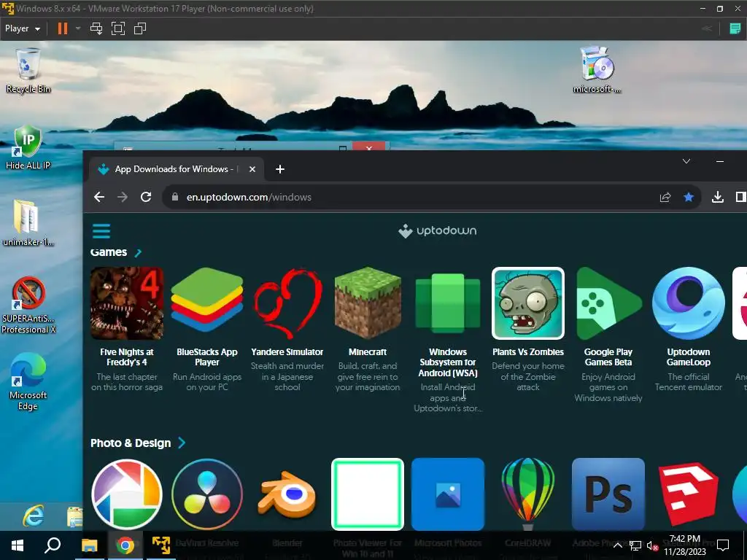Expand the Games category arrow

(x=138, y=252)
